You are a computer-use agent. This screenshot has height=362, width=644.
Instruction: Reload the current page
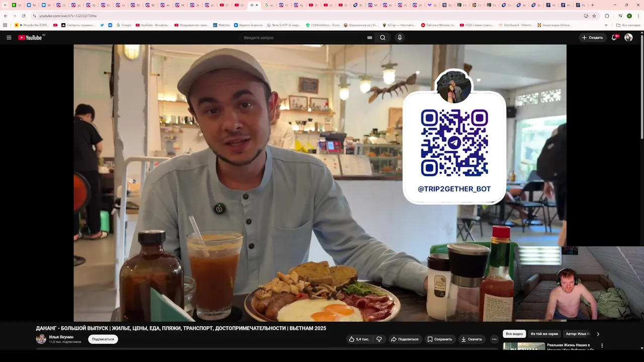click(x=23, y=16)
